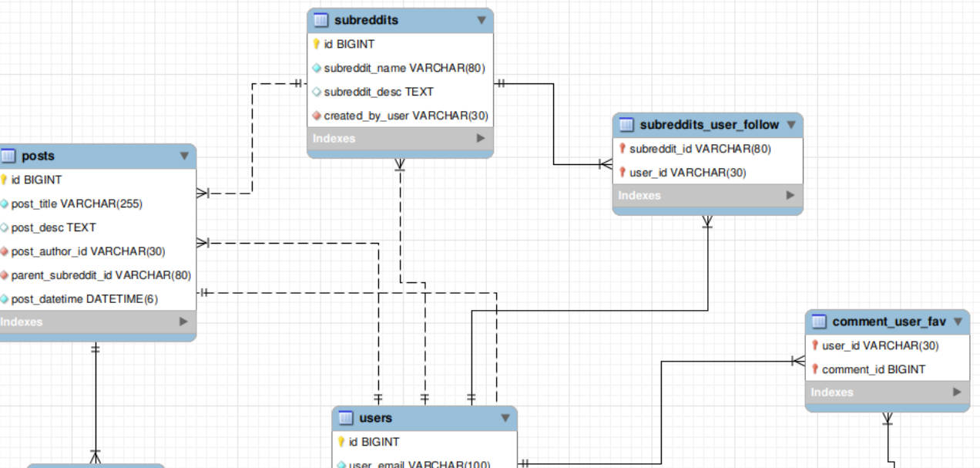Select the key icon beside comment_id BIGINT
The image size is (980, 468).
pyautogui.click(x=814, y=369)
